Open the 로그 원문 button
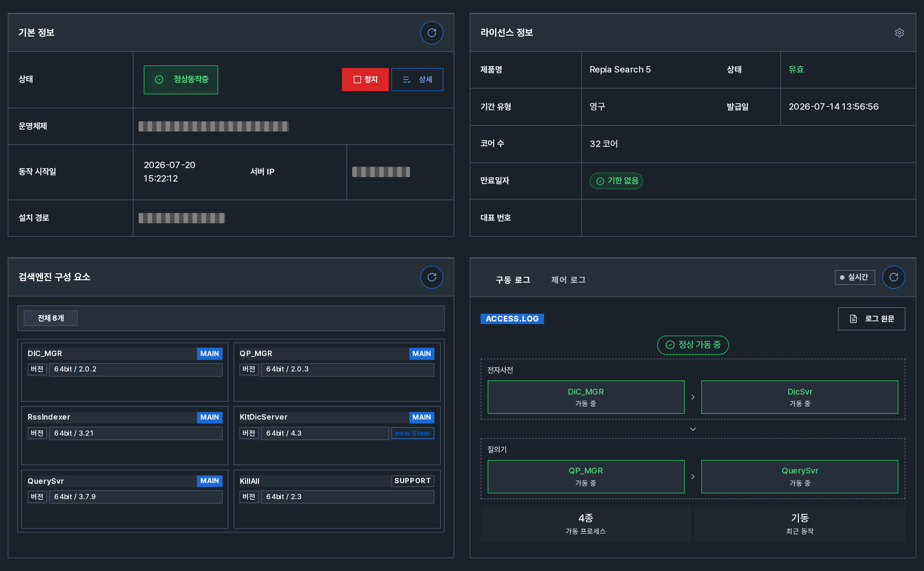924x571 pixels. coord(871,319)
